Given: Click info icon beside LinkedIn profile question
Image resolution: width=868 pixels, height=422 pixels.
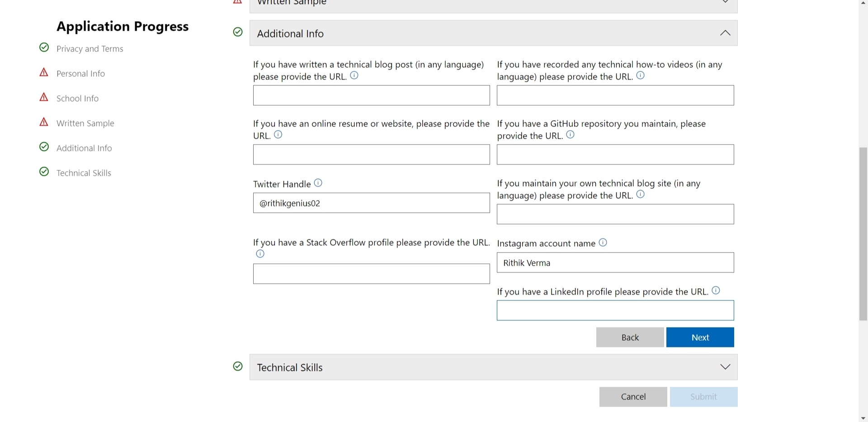Looking at the screenshot, I should (716, 291).
